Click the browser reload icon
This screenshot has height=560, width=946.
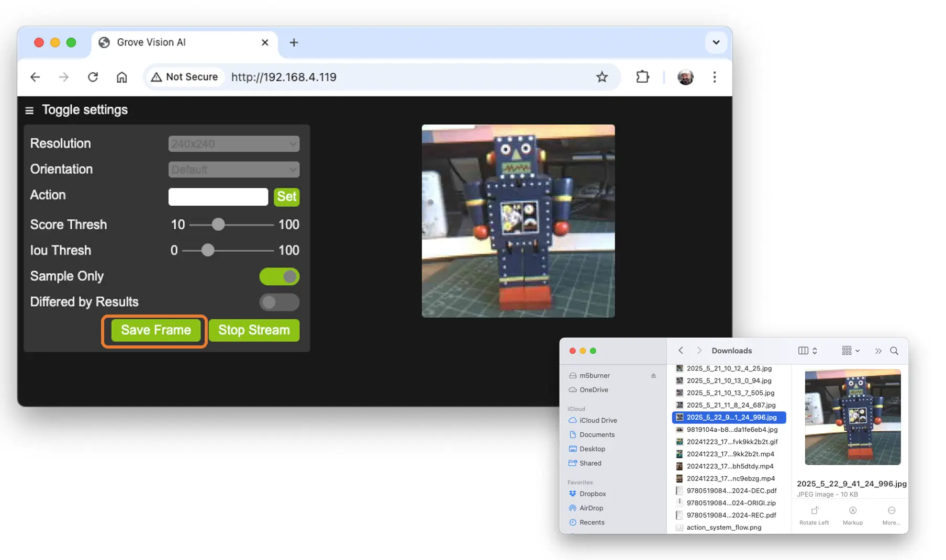[93, 77]
